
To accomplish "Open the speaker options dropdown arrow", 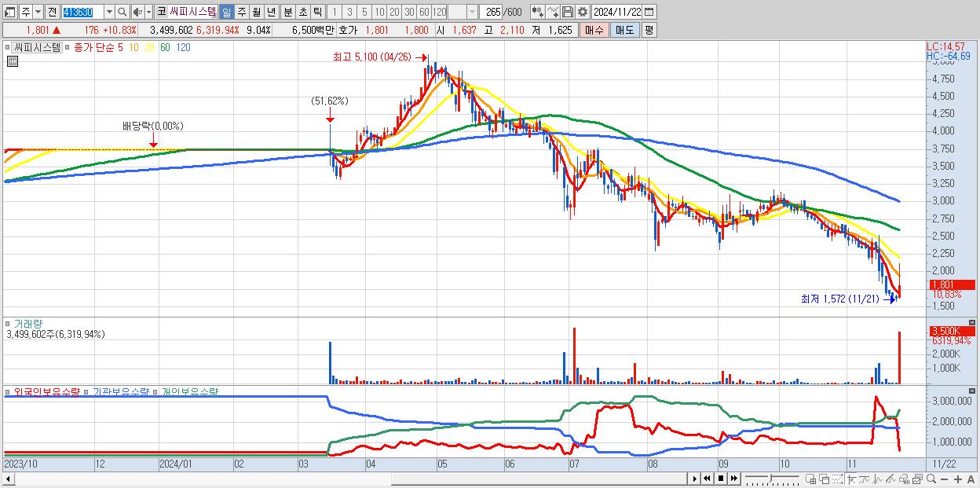I will pos(149,12).
